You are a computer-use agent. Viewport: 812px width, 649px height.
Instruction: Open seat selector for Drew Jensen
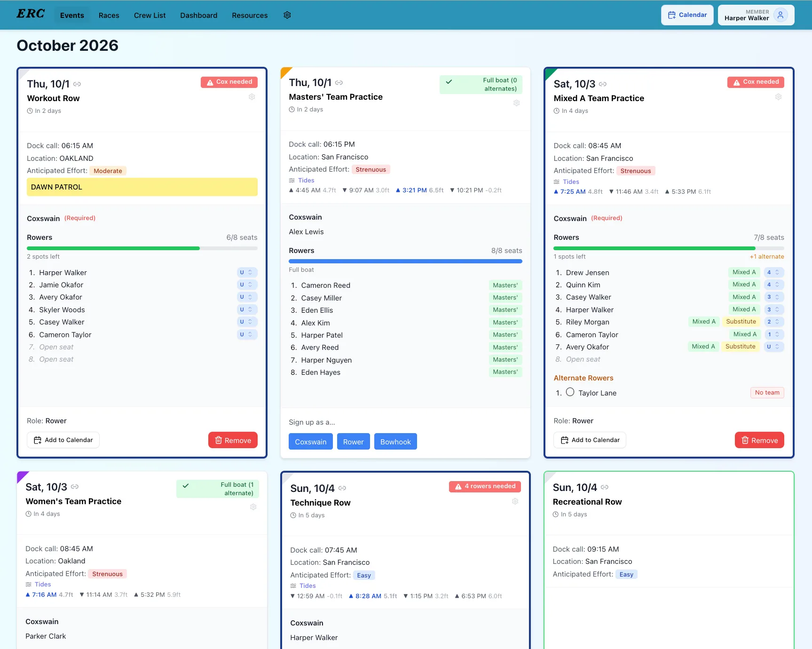coord(773,272)
